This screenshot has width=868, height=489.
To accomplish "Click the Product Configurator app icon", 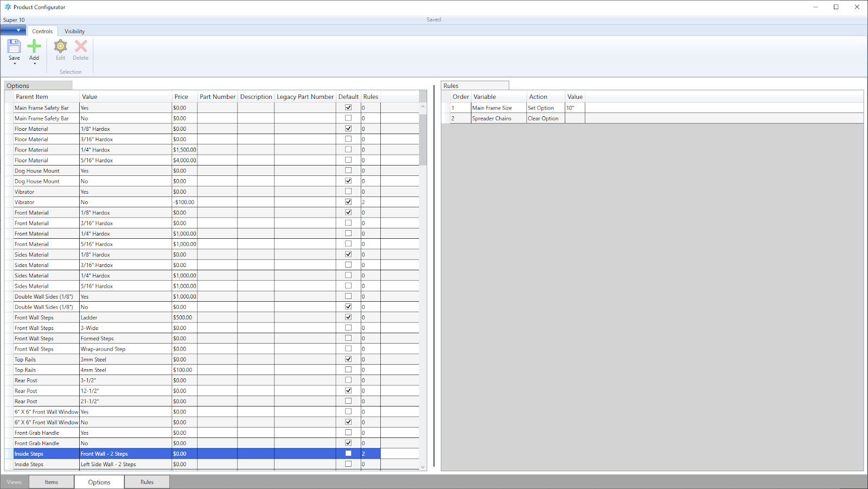I will [x=8, y=7].
